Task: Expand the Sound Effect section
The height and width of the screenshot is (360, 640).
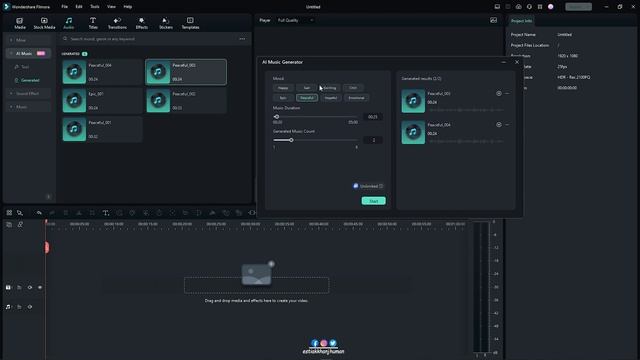Action: click(x=28, y=93)
